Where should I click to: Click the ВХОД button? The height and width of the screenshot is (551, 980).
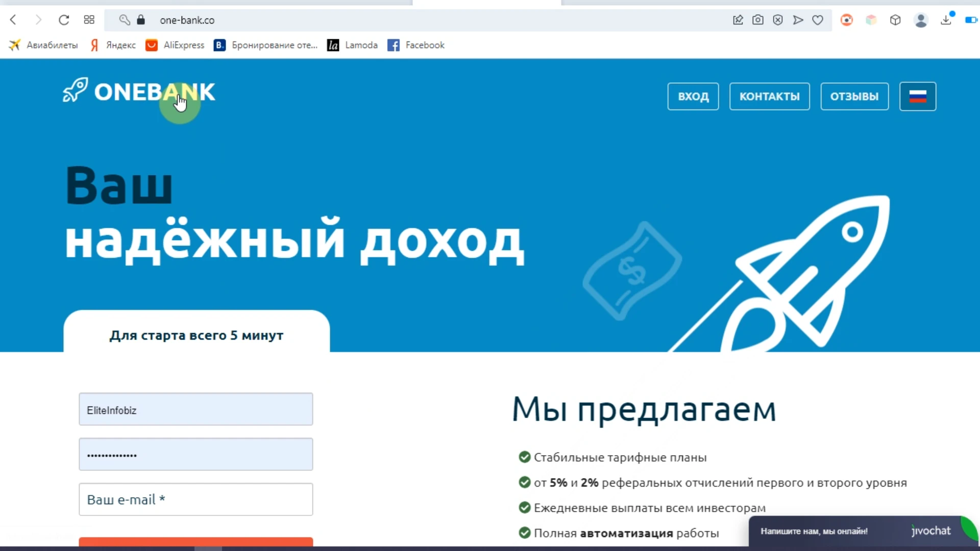693,96
